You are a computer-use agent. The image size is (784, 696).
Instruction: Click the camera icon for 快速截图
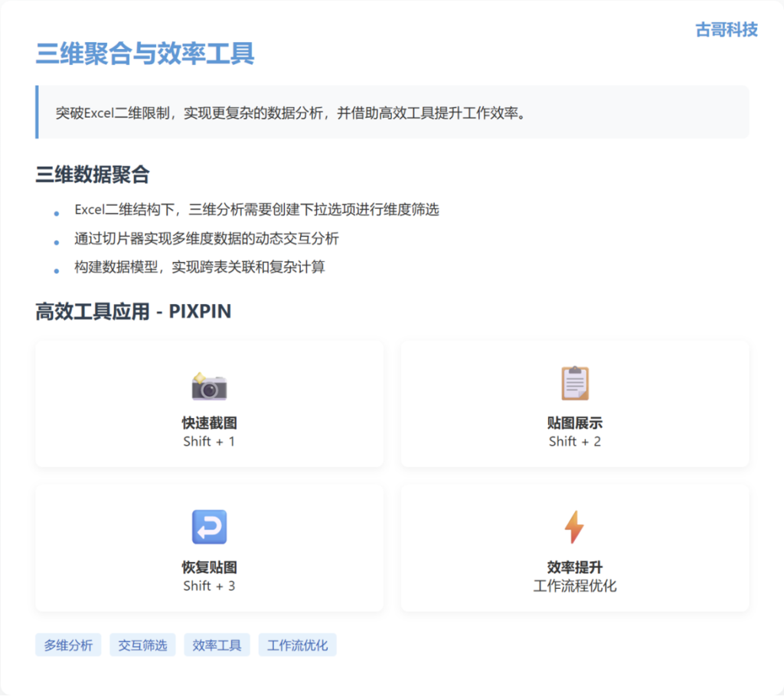[209, 386]
